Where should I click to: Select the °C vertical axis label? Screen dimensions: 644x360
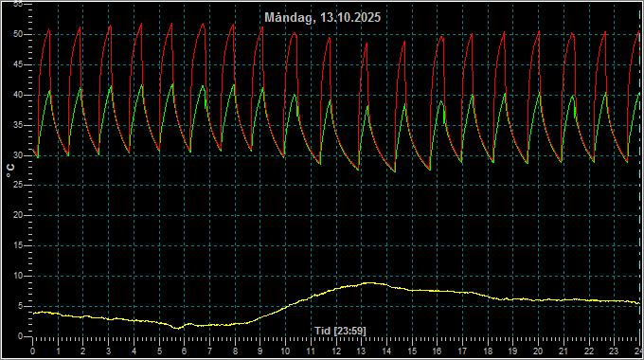click(x=10, y=171)
